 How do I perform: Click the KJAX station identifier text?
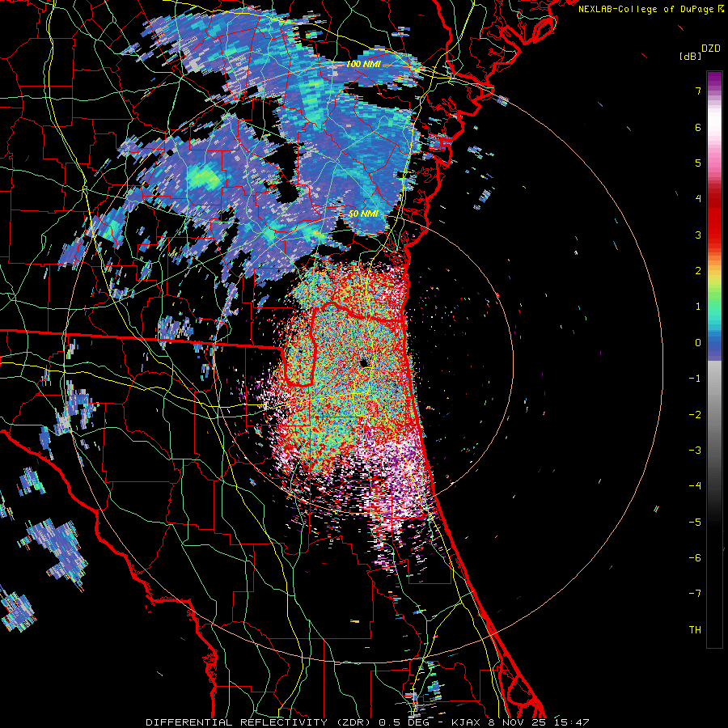467,722
